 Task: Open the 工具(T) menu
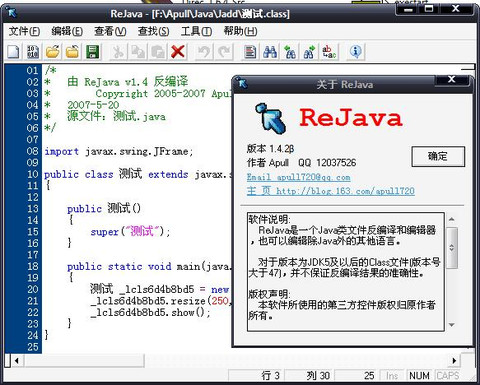[x=196, y=31]
